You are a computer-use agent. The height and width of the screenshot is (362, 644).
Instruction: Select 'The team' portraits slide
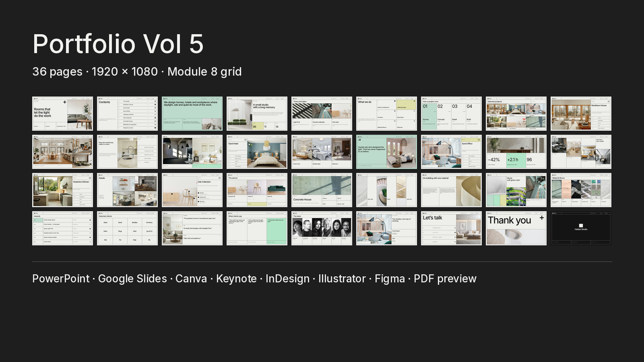(322, 228)
